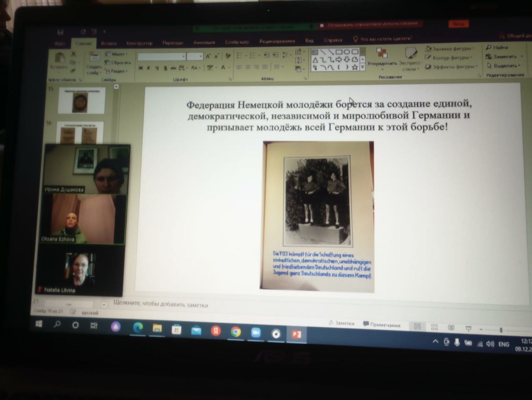Open Google Chrome from the taskbar

(236, 332)
